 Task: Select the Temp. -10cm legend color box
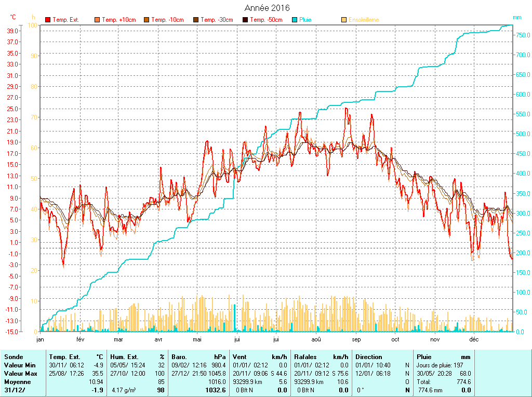click(x=147, y=20)
